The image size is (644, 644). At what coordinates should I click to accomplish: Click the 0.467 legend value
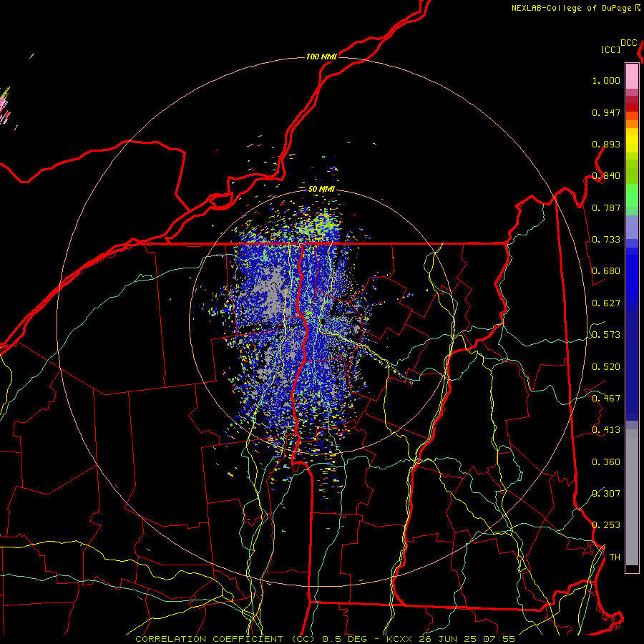606,399
